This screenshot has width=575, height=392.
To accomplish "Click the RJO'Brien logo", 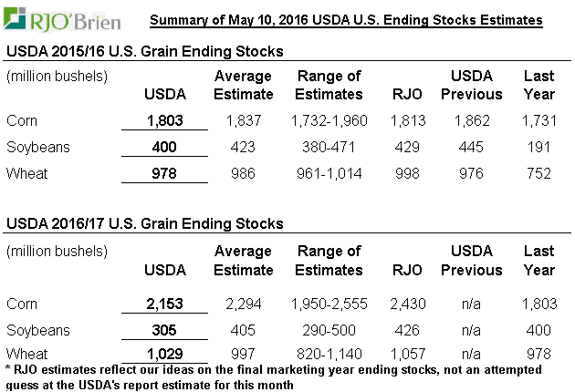I will (x=61, y=20).
